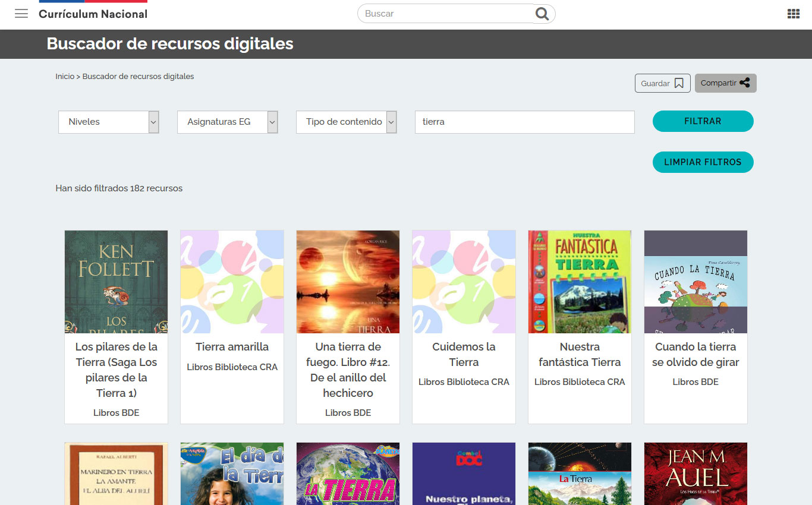
Task: Click the keyword field containing 'tierra'
Action: pyautogui.click(x=524, y=122)
